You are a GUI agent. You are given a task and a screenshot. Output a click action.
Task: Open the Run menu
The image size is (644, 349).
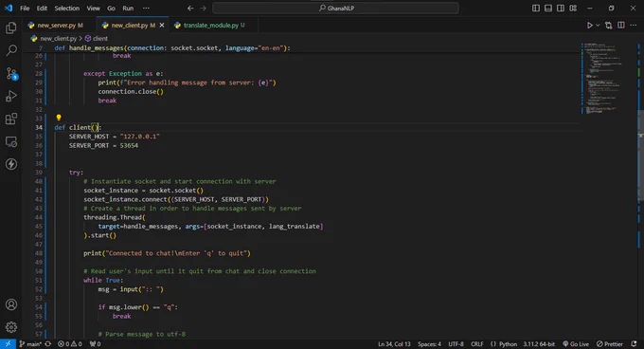click(128, 8)
